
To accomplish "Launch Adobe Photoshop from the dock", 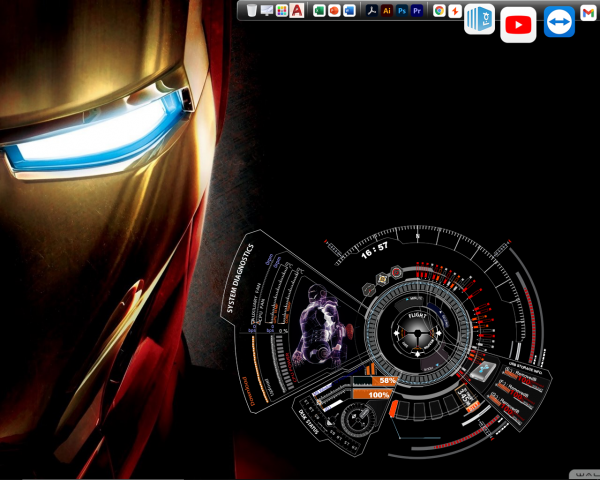I will pyautogui.click(x=402, y=11).
